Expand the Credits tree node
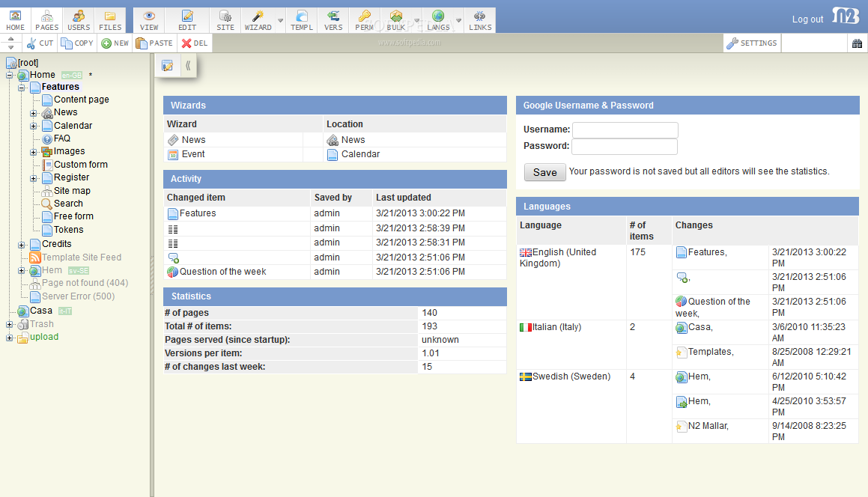The height and width of the screenshot is (497, 868). click(22, 245)
